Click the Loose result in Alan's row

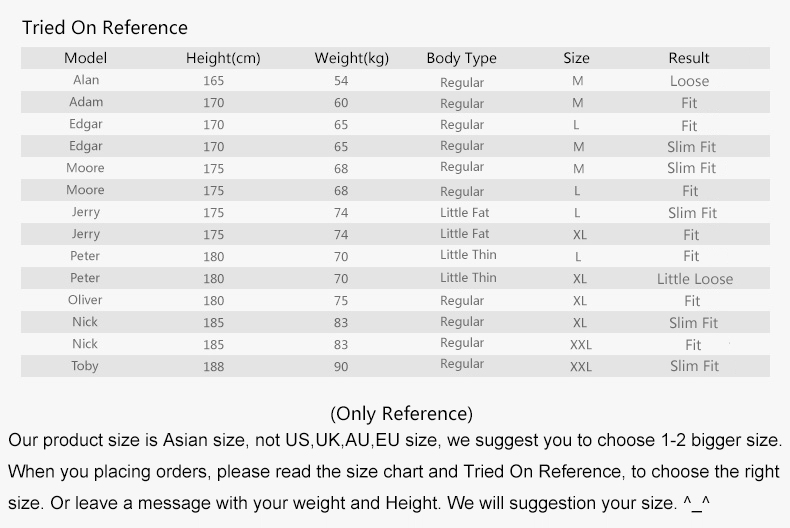click(x=689, y=81)
